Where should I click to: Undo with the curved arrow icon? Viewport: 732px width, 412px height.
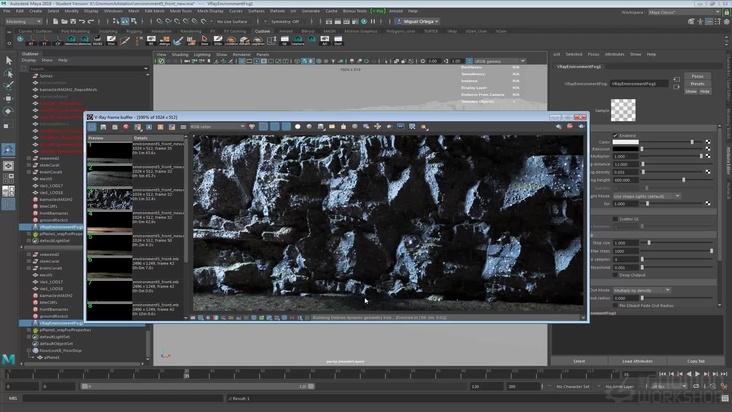tap(82, 21)
